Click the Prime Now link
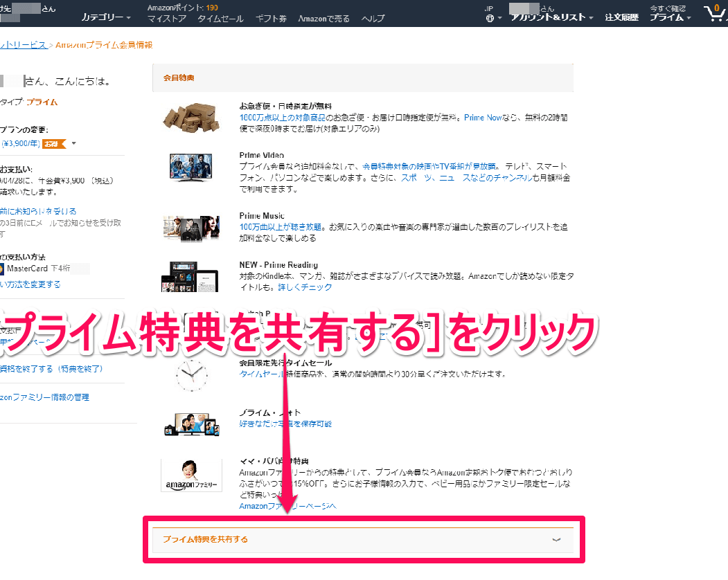The height and width of the screenshot is (580, 728). (483, 118)
